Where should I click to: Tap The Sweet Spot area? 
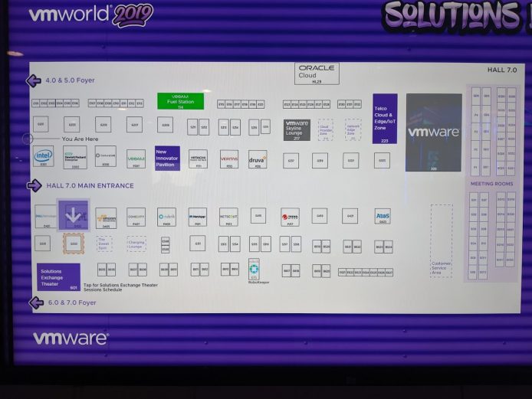104,244
